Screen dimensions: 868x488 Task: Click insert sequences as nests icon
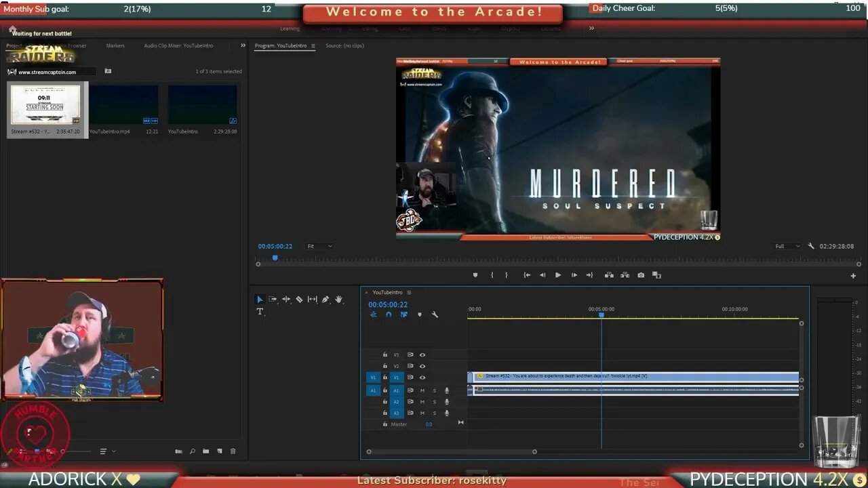[x=373, y=314]
